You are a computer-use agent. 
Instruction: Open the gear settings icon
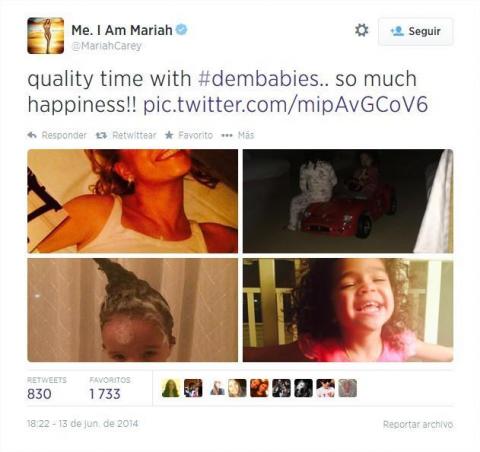[361, 30]
